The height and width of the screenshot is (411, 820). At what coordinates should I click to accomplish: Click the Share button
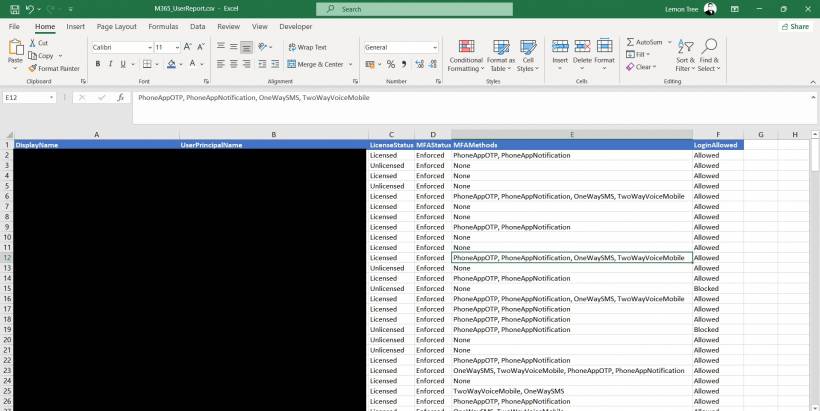tap(795, 27)
